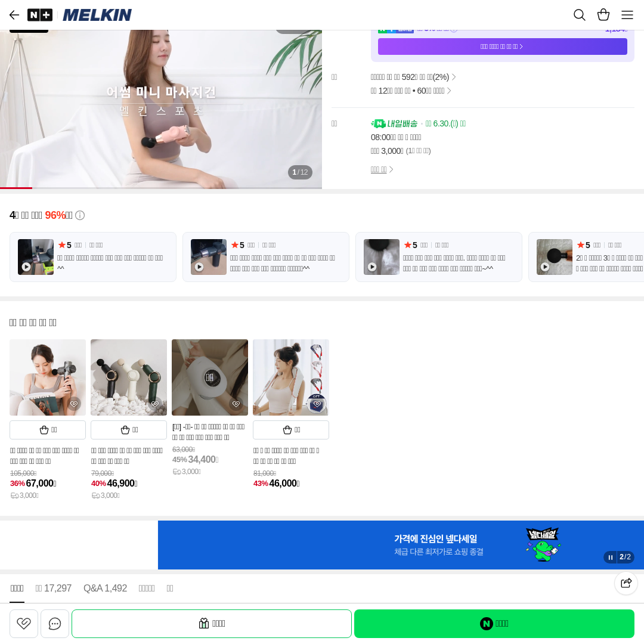Expand the 592 points reward details chevron
Screen dimensions: 644x644
click(x=453, y=77)
